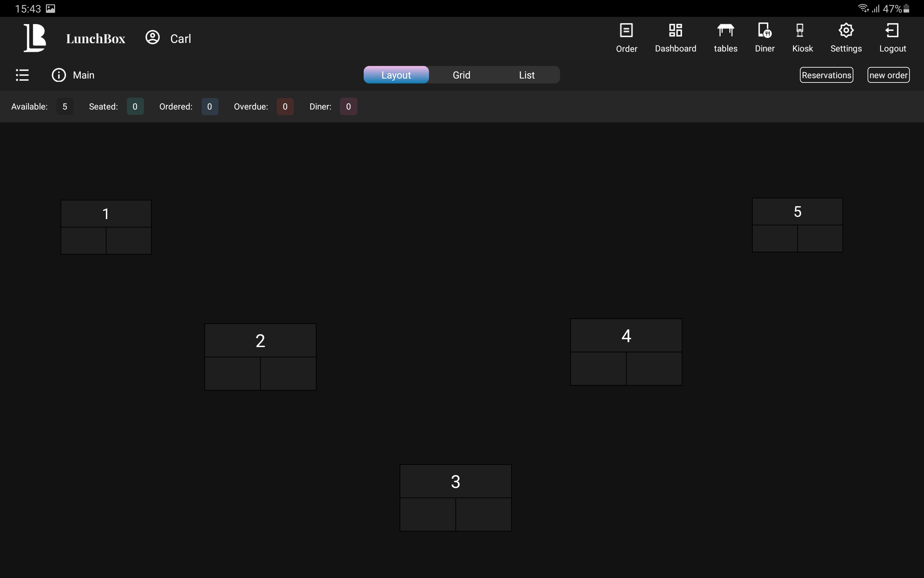Open Settings gear icon
The width and height of the screenshot is (924, 578).
pyautogui.click(x=846, y=31)
